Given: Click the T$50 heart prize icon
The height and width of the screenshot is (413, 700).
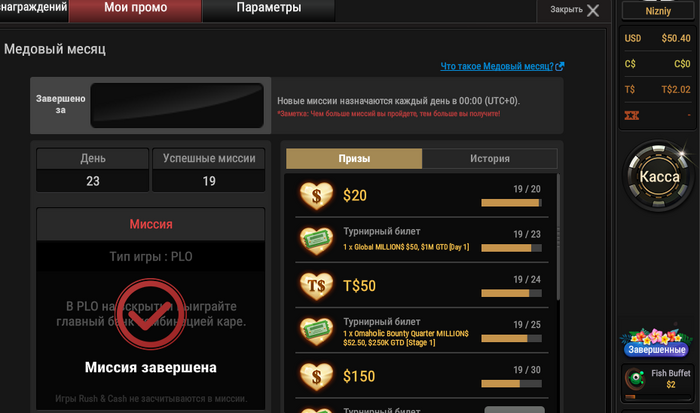Looking at the screenshot, I should pyautogui.click(x=316, y=286).
